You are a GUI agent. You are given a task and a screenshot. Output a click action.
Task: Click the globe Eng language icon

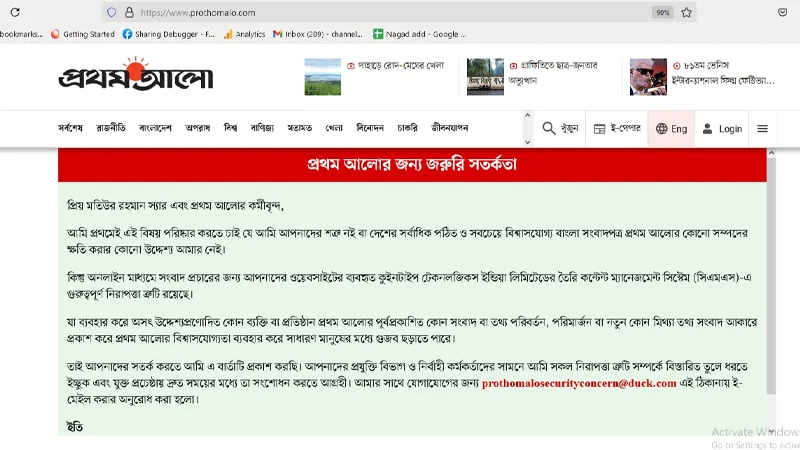[x=671, y=129]
